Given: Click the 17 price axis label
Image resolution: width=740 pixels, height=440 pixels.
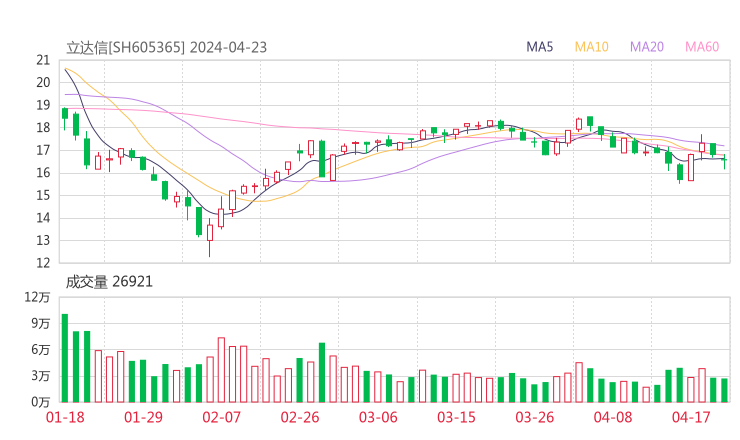Looking at the screenshot, I should click(43, 150).
